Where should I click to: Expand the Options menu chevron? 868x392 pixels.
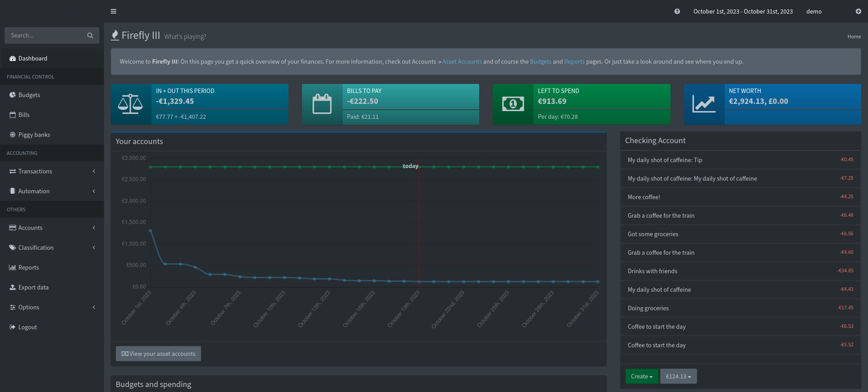click(94, 307)
